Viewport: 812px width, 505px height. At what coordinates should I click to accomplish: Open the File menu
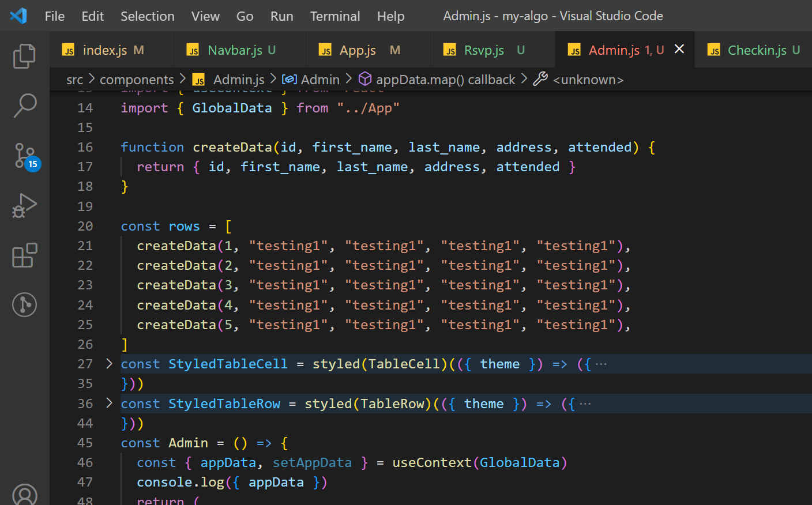point(55,16)
